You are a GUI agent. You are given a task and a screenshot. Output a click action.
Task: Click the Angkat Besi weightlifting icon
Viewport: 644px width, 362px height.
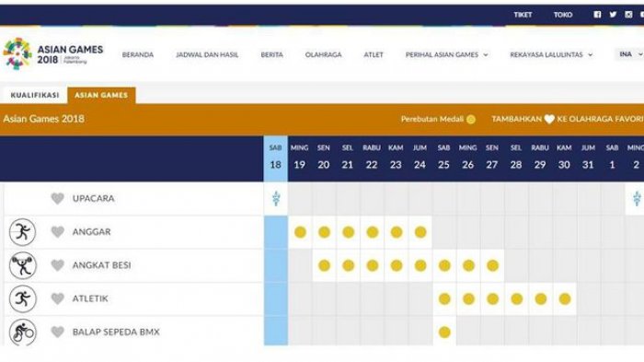23,265
